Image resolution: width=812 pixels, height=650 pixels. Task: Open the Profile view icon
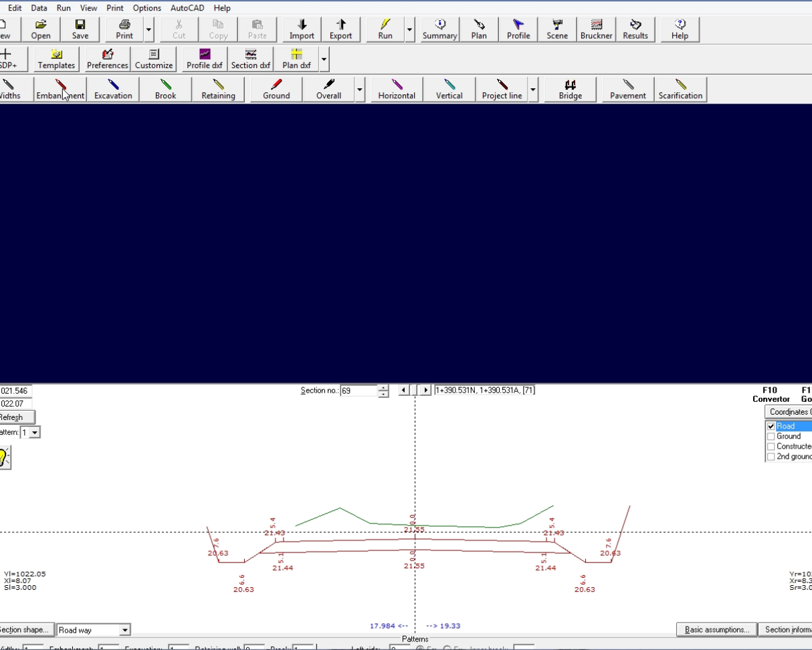click(518, 29)
